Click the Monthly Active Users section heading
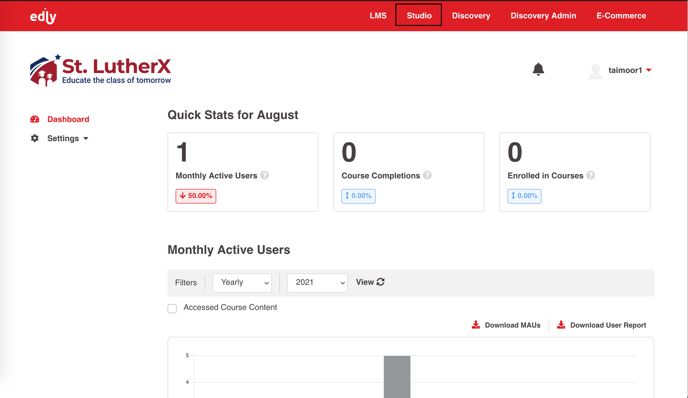The width and height of the screenshot is (688, 398). (x=229, y=250)
